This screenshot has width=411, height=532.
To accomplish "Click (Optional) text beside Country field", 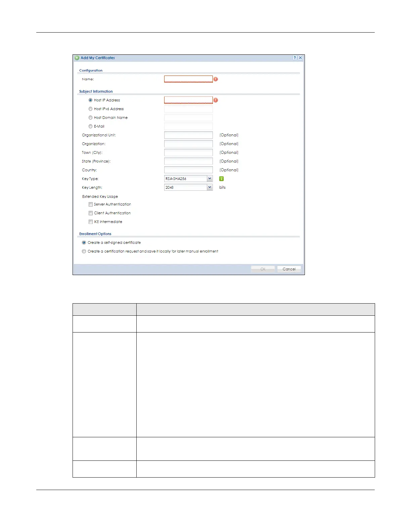I will point(229,170).
